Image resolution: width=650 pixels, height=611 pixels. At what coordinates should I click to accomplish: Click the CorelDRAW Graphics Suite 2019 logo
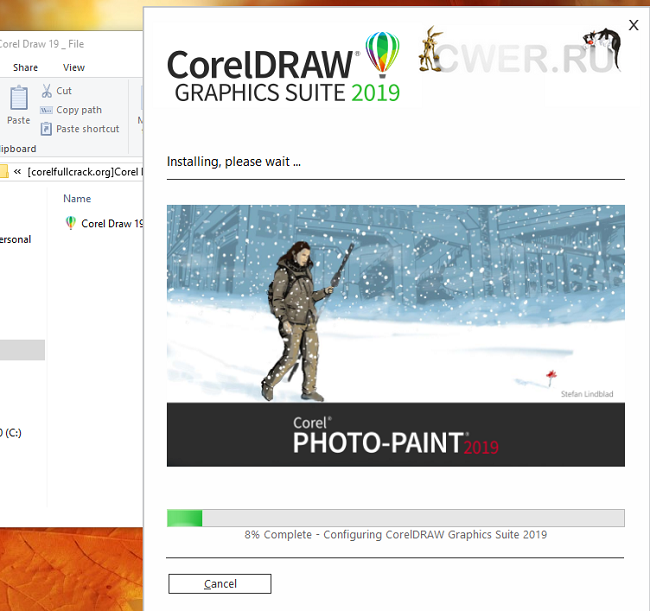point(284,68)
